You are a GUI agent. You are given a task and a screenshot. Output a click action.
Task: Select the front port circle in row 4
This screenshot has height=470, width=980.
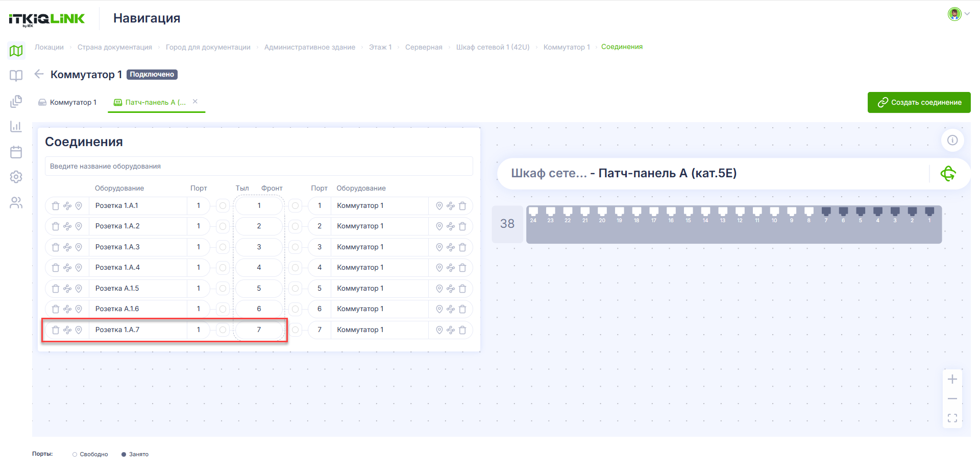pyautogui.click(x=295, y=268)
